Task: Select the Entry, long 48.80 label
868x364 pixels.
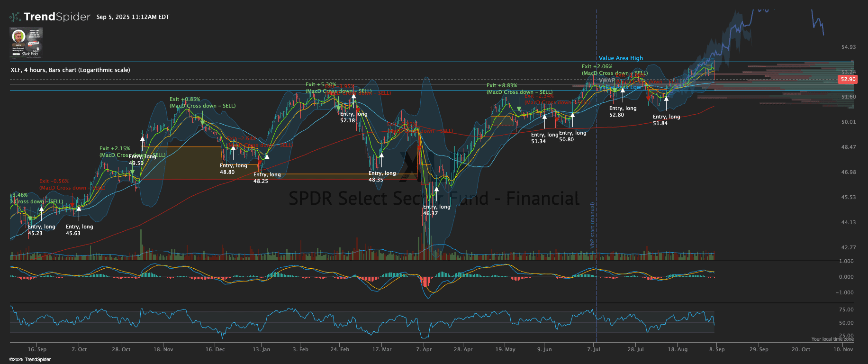Action: [x=234, y=169]
